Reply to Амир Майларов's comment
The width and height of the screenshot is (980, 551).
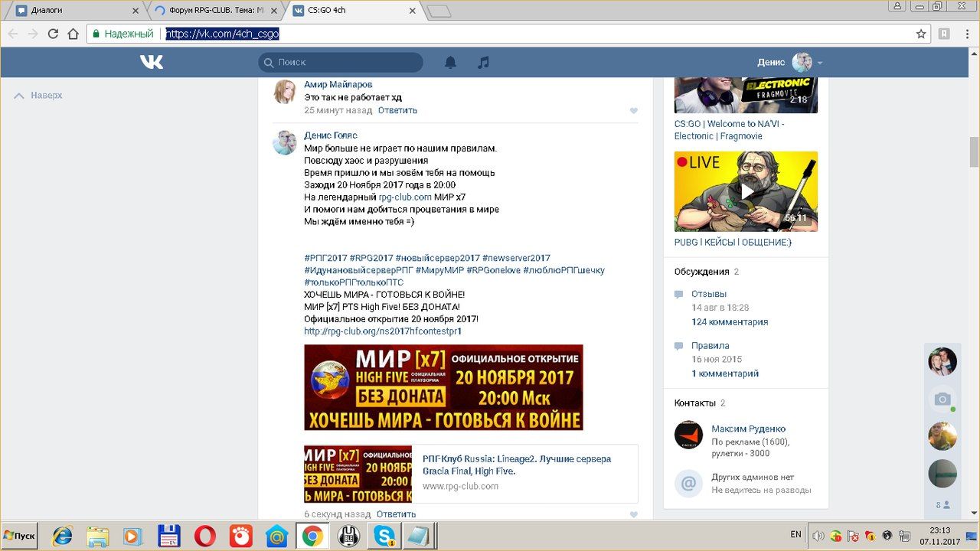click(x=397, y=111)
